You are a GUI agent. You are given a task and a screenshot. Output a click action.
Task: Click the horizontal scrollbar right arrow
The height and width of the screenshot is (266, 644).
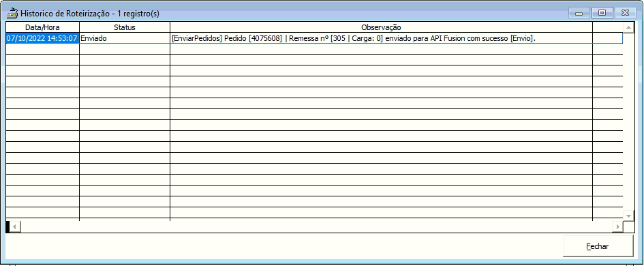[x=617, y=226]
